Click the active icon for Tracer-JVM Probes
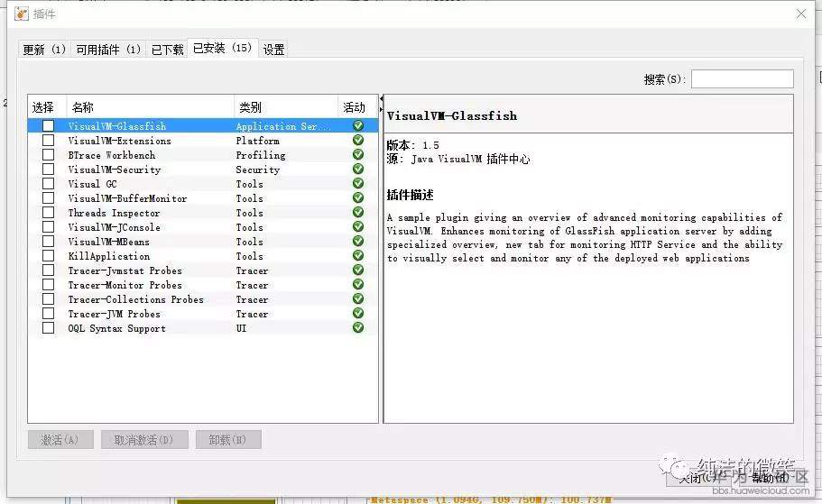This screenshot has width=822, height=504. pos(358,313)
